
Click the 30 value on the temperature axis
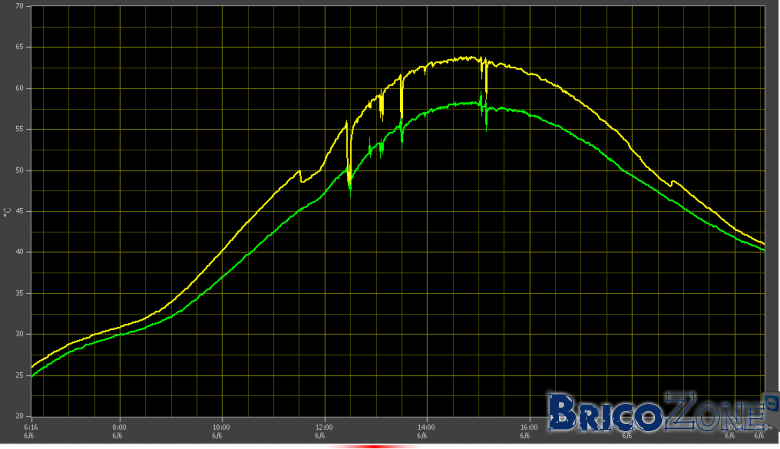point(19,334)
